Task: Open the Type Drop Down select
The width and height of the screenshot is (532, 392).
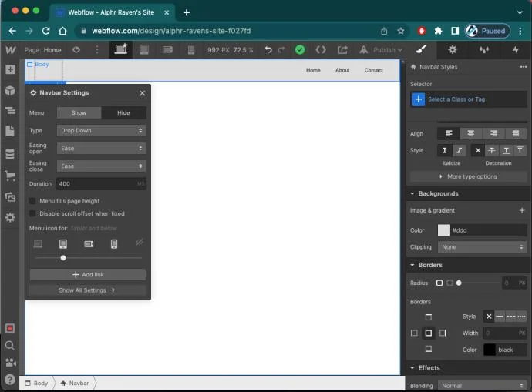Action: coord(101,130)
